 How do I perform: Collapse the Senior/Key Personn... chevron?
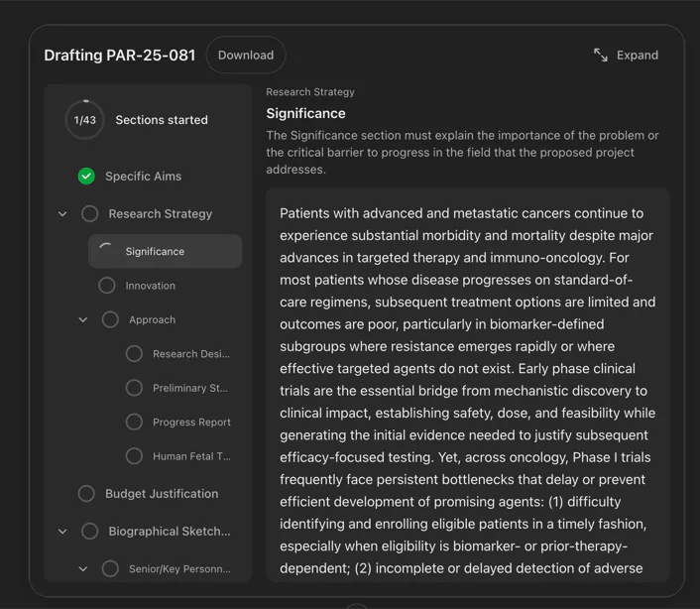(x=83, y=568)
